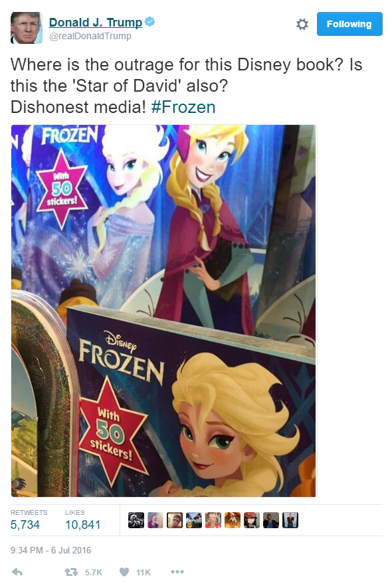Click the palm tree liker avatar
The width and height of the screenshot is (392, 582).
pos(194,520)
